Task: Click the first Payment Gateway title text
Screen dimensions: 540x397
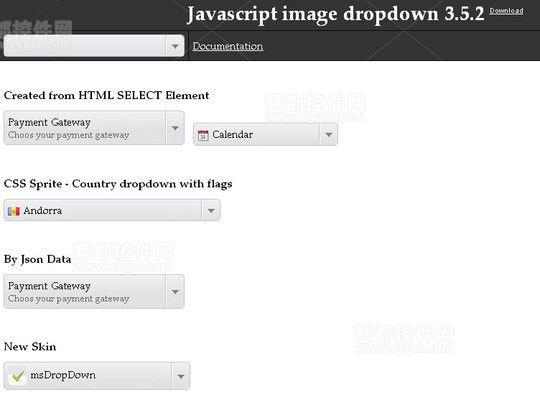Action: coord(49,122)
